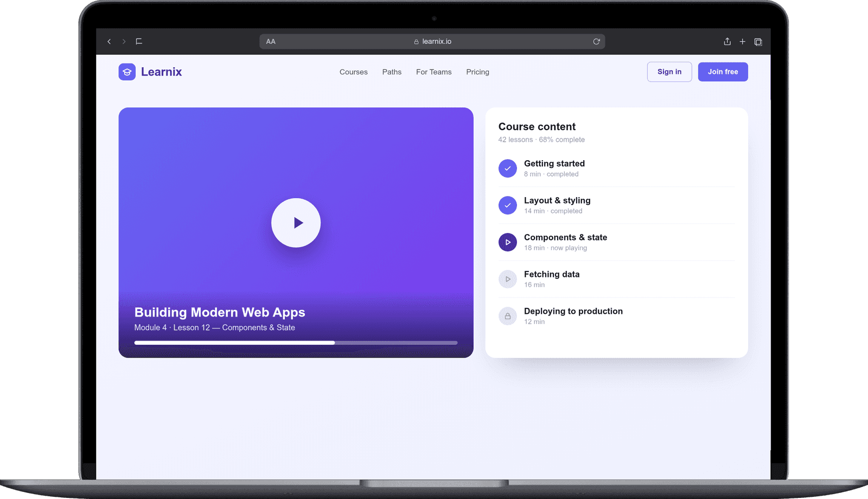Click the Layout & styling completed checkmark
This screenshot has height=499, width=868.
(508, 205)
